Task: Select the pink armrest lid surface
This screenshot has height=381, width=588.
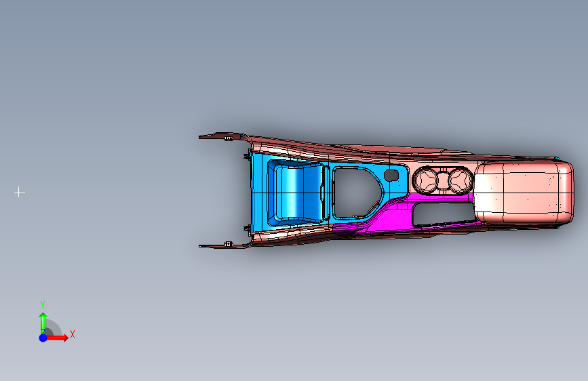Action: (x=524, y=192)
